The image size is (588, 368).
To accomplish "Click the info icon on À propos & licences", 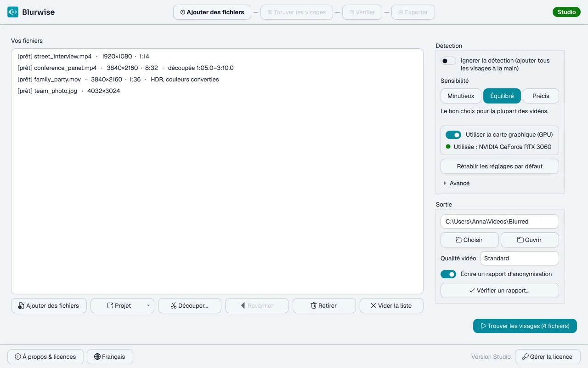I will [18, 356].
